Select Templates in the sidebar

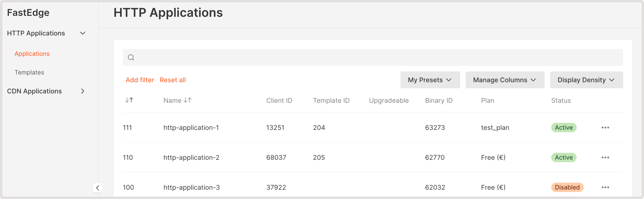[x=29, y=72]
